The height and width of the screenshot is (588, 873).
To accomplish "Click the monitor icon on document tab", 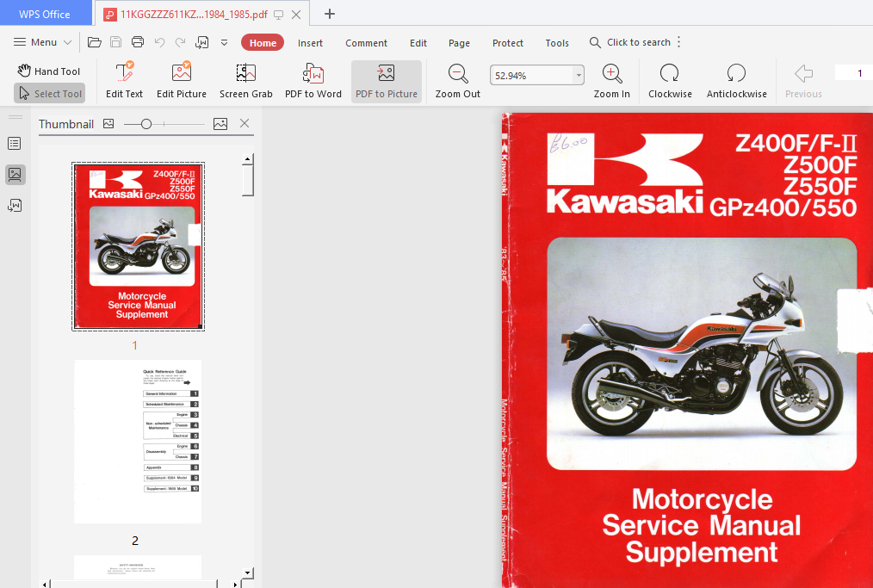I will tap(278, 15).
